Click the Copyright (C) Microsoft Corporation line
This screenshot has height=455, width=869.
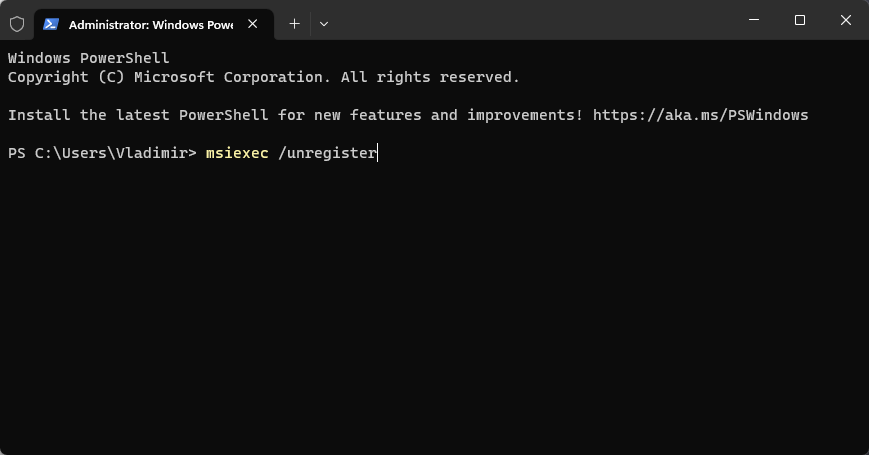pos(264,77)
